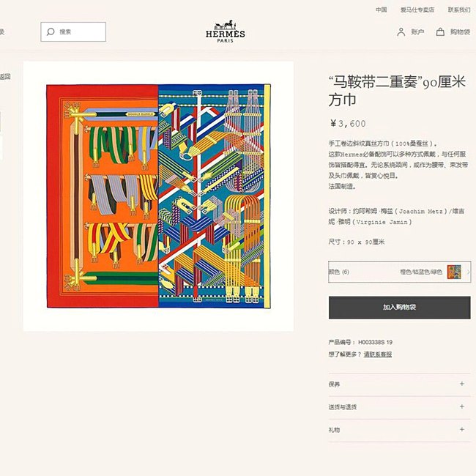Click the magnifier search icon
This screenshot has width=476, height=476.
(x=51, y=31)
